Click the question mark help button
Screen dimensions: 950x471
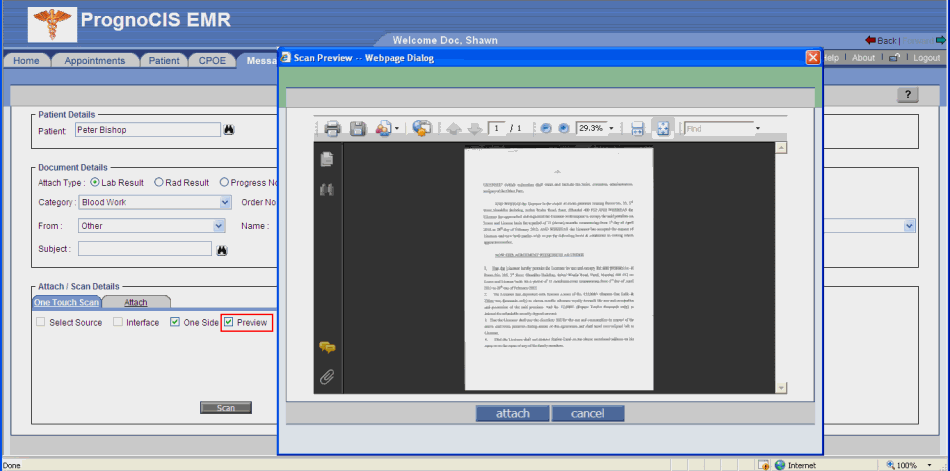point(908,95)
